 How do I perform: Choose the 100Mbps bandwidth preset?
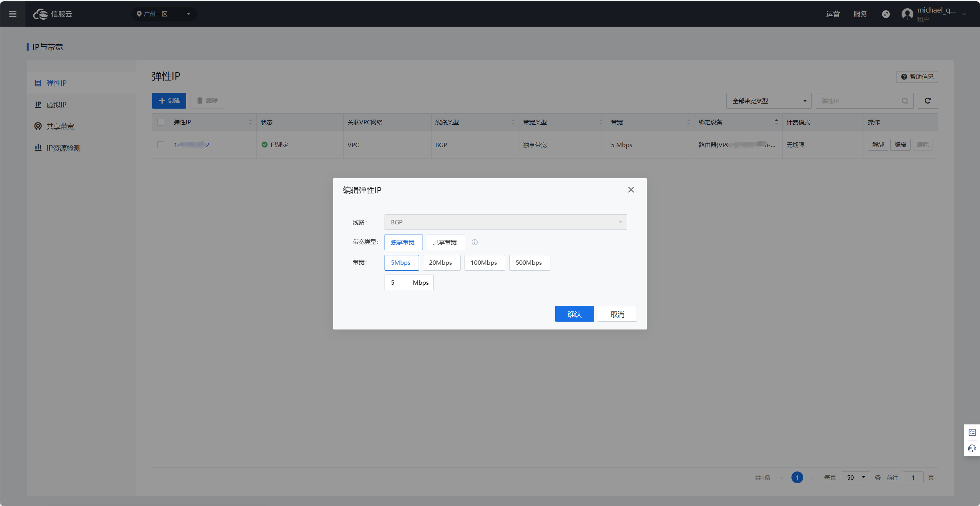point(484,263)
